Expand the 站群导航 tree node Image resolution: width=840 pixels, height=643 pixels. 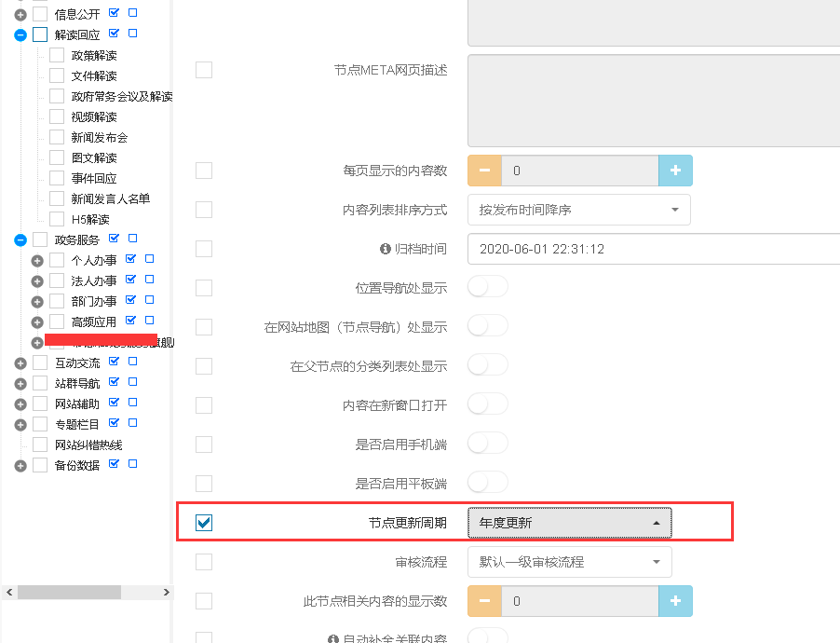(x=20, y=383)
